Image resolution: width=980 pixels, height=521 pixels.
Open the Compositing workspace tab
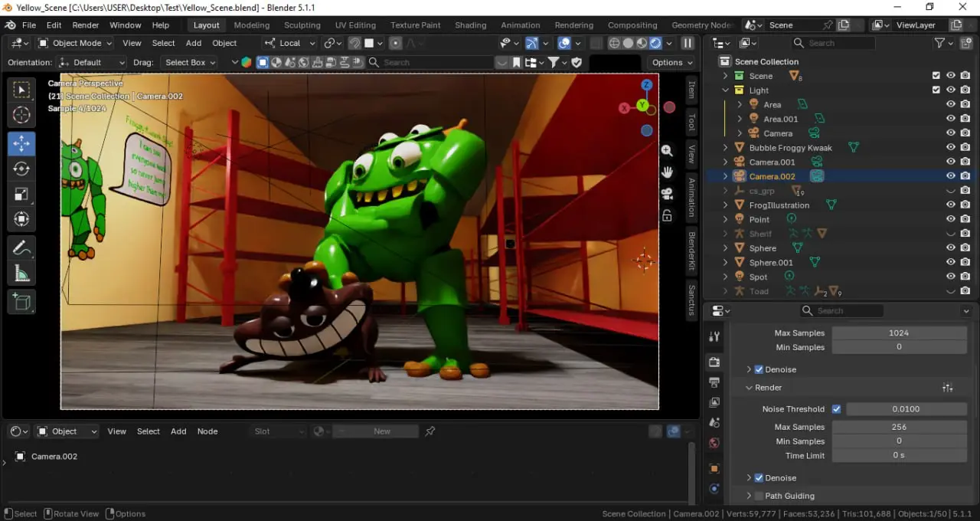click(x=632, y=25)
